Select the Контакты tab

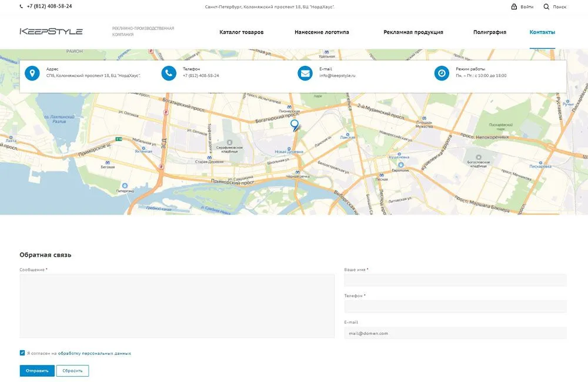tap(542, 32)
